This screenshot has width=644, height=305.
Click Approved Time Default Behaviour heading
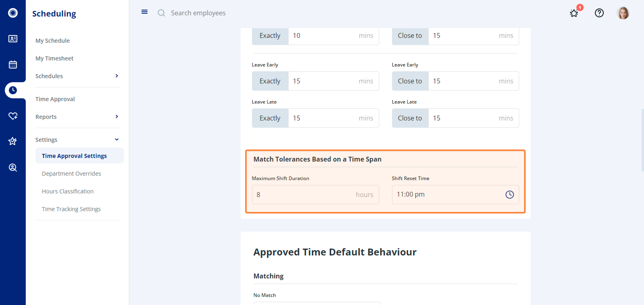pyautogui.click(x=335, y=252)
